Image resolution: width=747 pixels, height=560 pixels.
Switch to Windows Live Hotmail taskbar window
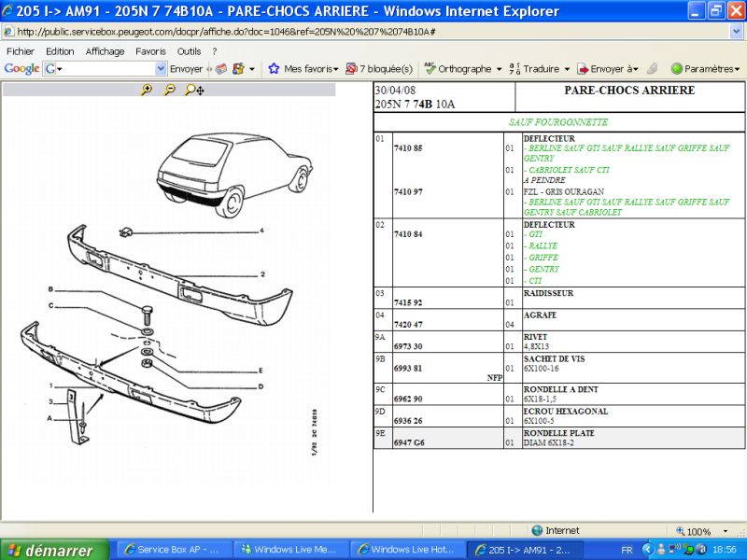(x=407, y=550)
